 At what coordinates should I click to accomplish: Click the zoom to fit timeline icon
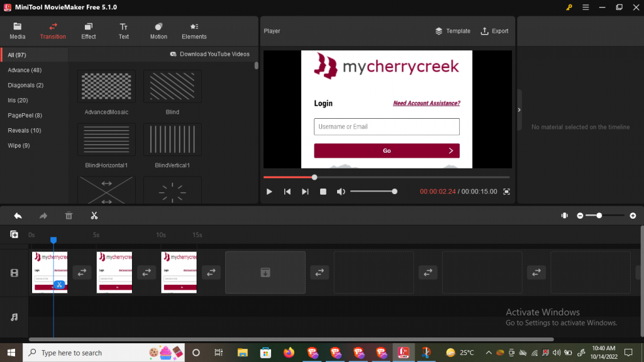pos(565,216)
